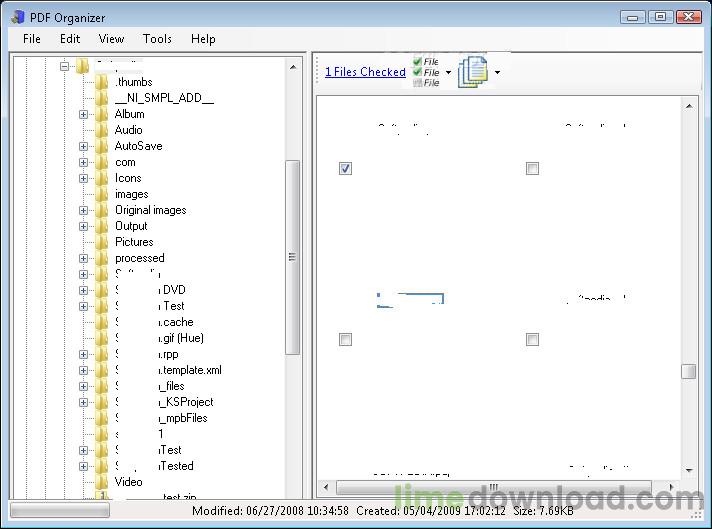
Task: Uncheck the checked file checkbox
Action: [345, 168]
